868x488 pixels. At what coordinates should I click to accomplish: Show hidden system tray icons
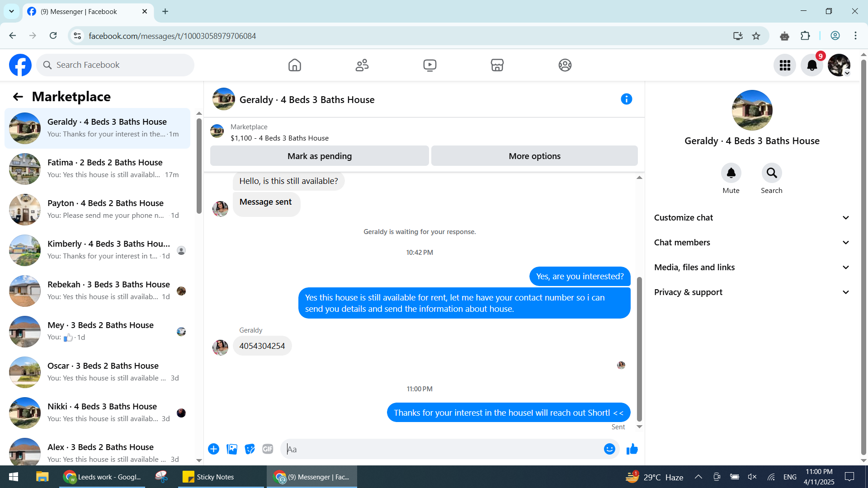tap(698, 477)
